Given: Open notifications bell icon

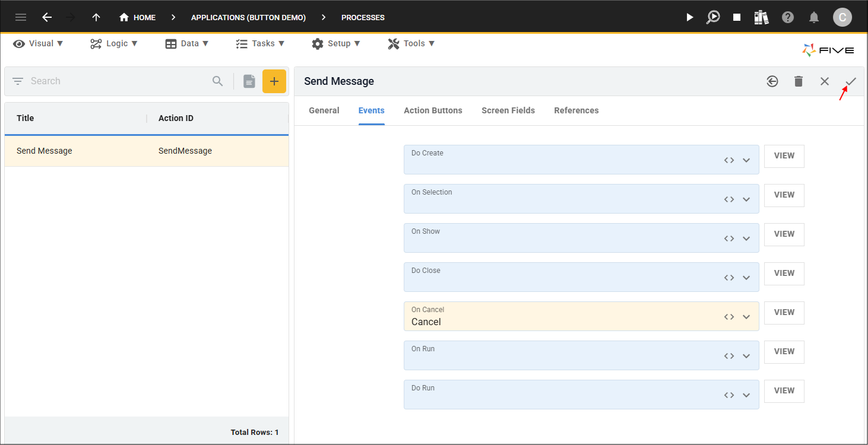Looking at the screenshot, I should coord(815,17).
